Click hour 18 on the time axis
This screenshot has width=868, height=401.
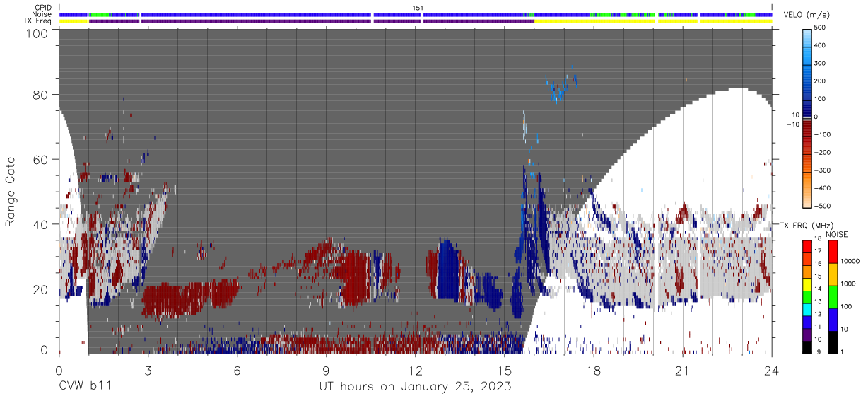(x=593, y=370)
